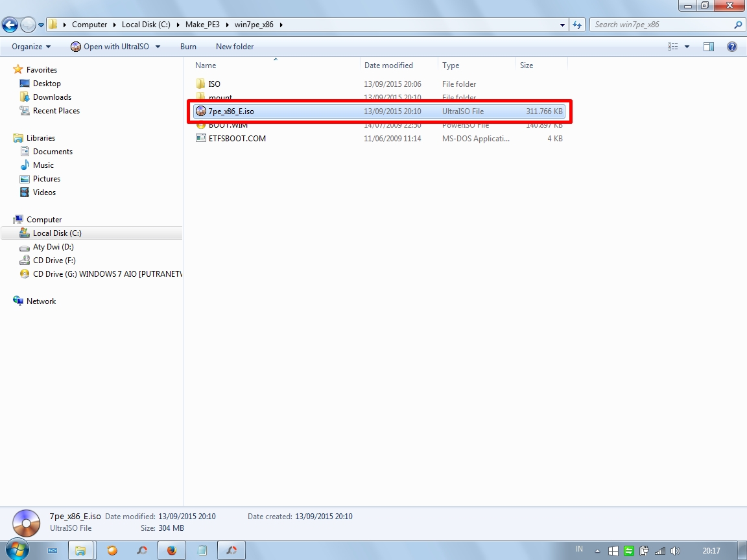747x560 pixels.
Task: Click the orange ball taskbar icon
Action: point(112,550)
